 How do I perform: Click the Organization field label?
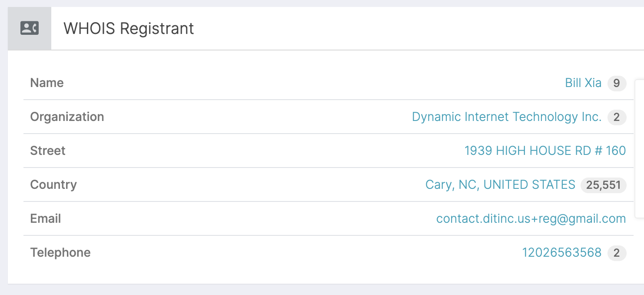(67, 117)
